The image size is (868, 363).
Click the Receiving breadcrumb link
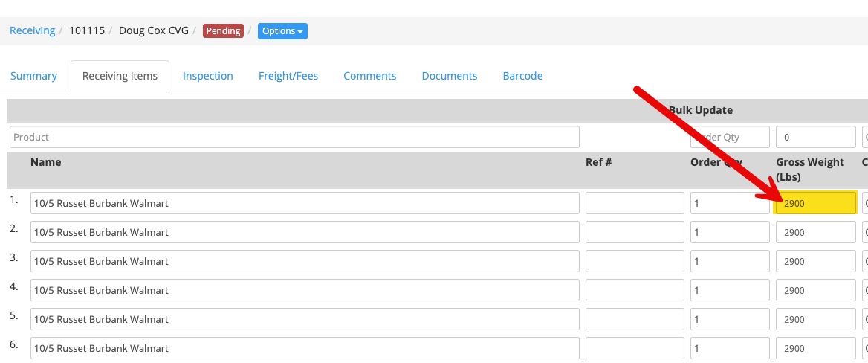pos(32,30)
